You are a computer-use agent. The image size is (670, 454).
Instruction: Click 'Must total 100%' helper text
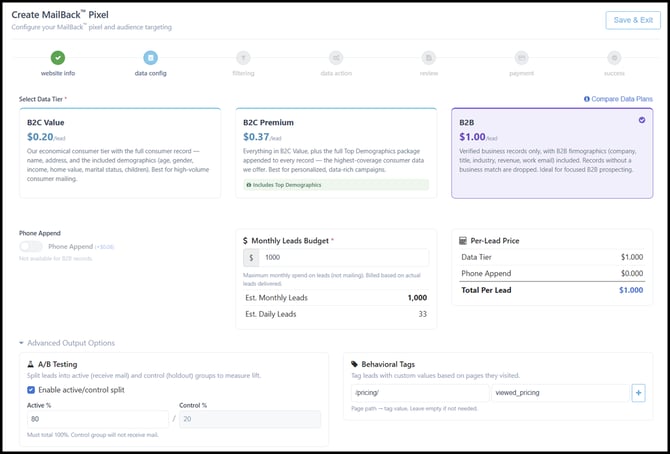pos(93,435)
